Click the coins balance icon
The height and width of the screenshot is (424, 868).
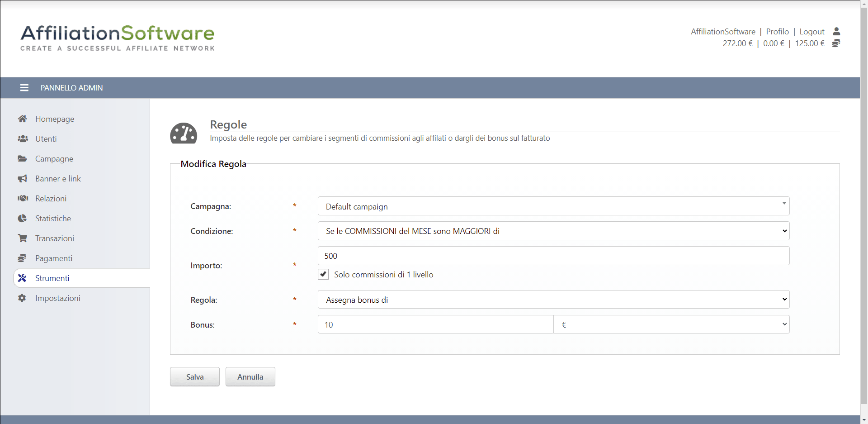(x=836, y=43)
